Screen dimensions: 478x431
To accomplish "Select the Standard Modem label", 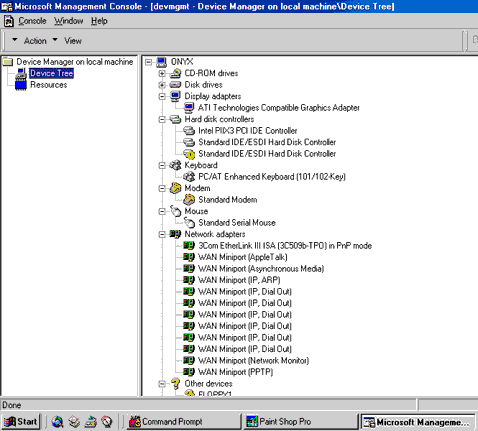I will tap(228, 200).
